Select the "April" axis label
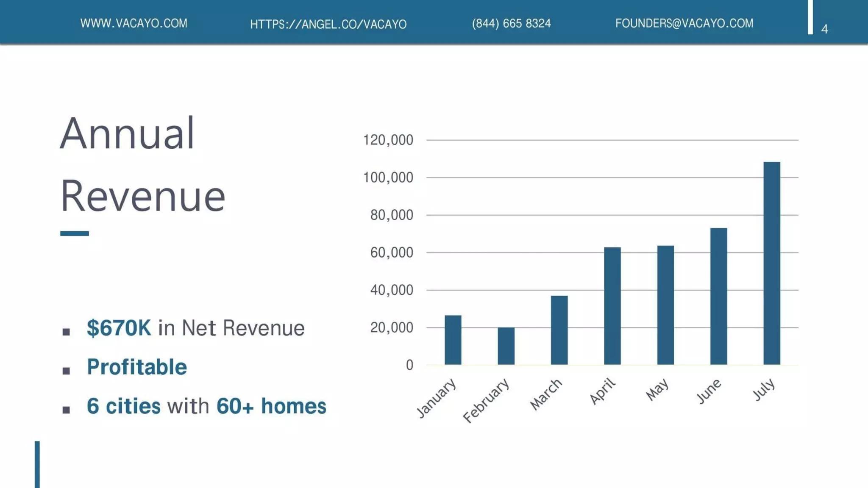This screenshot has height=488, width=868. point(602,391)
